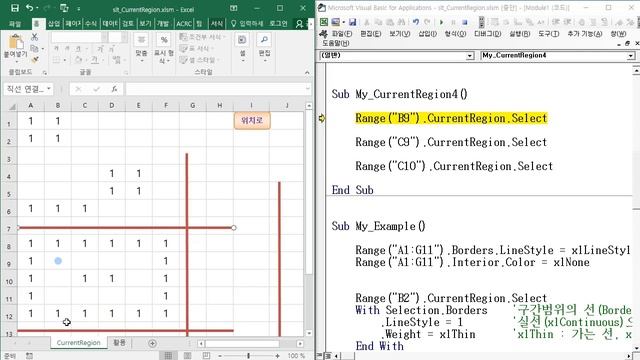This screenshot has width=640, height=360.
Task: Expand the paste options arrow under 붙여넣기
Action: (16, 62)
